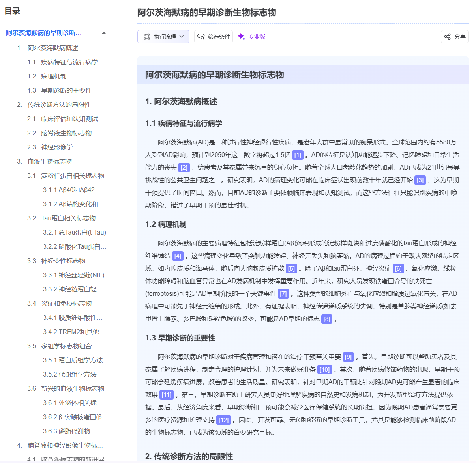
Task: Select outline item 3.1.2 Aβ结构变化和...
Action: [74, 204]
